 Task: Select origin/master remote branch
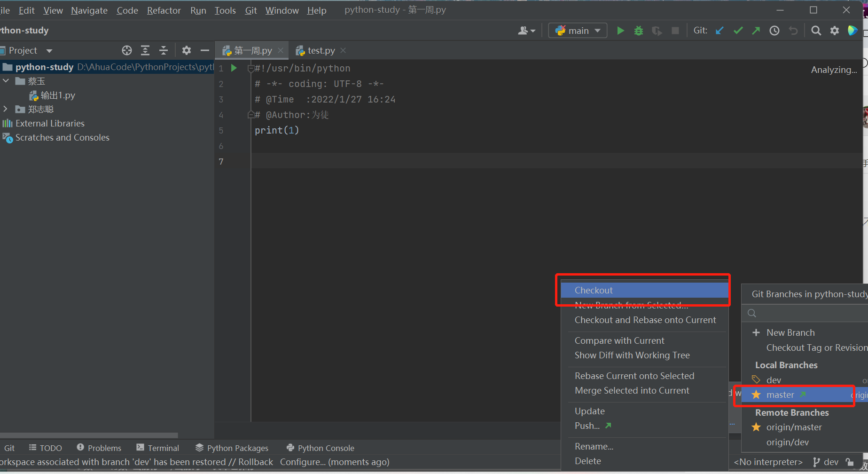click(x=805, y=427)
